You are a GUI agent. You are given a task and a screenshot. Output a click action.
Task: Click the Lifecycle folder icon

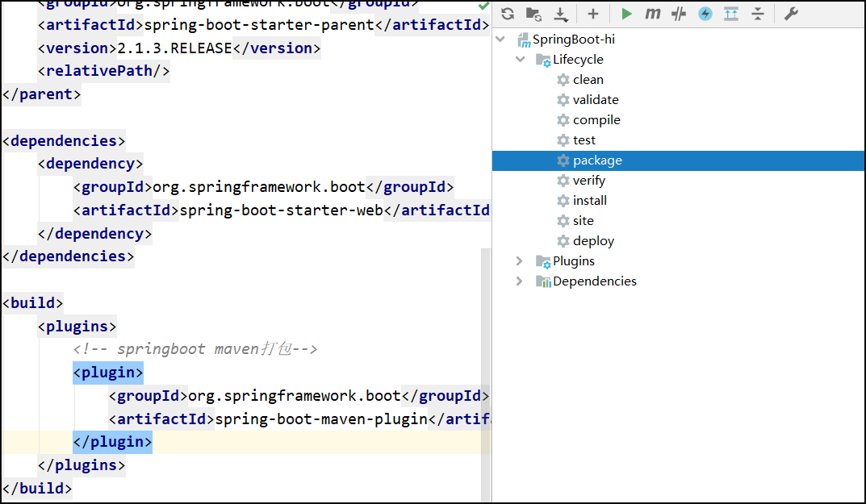(543, 60)
